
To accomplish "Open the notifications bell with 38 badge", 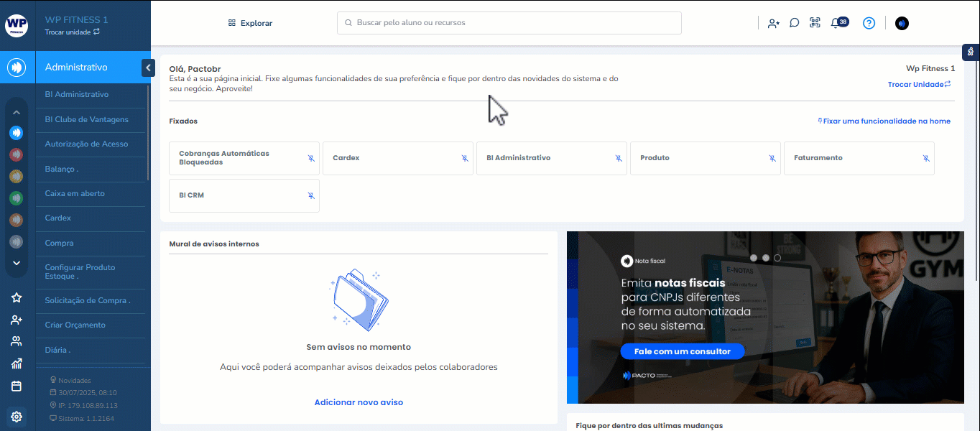I will [836, 23].
